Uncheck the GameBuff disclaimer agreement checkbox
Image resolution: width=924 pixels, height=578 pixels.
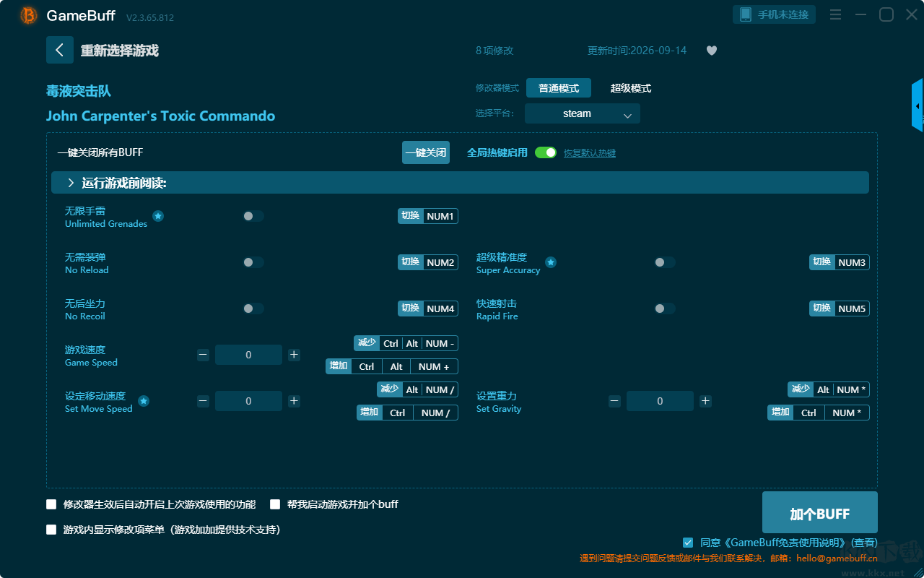[688, 543]
